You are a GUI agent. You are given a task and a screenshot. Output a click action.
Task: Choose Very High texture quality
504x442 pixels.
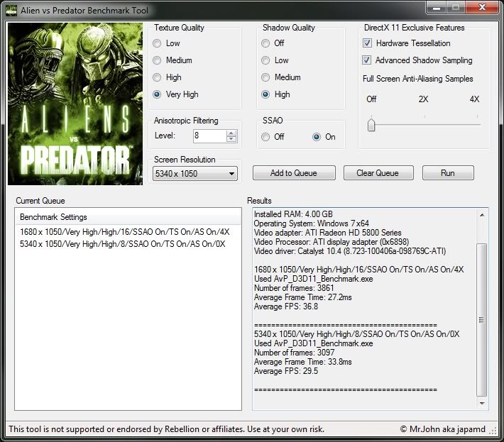(158, 94)
